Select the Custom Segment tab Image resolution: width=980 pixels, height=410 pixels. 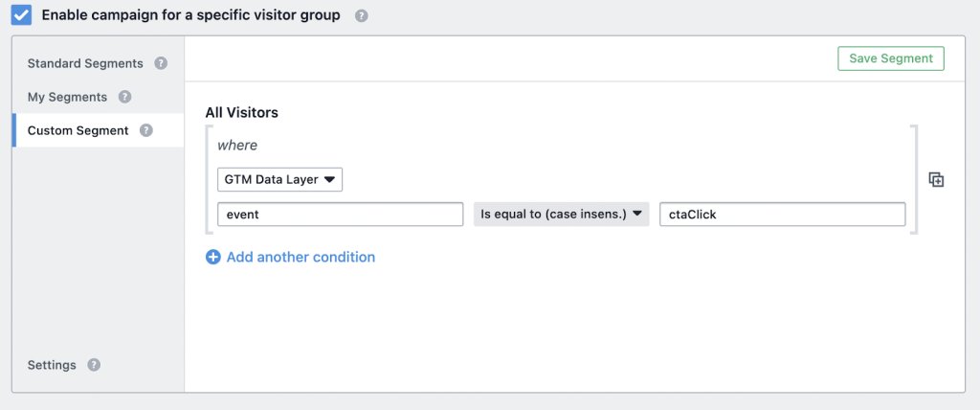pos(78,130)
